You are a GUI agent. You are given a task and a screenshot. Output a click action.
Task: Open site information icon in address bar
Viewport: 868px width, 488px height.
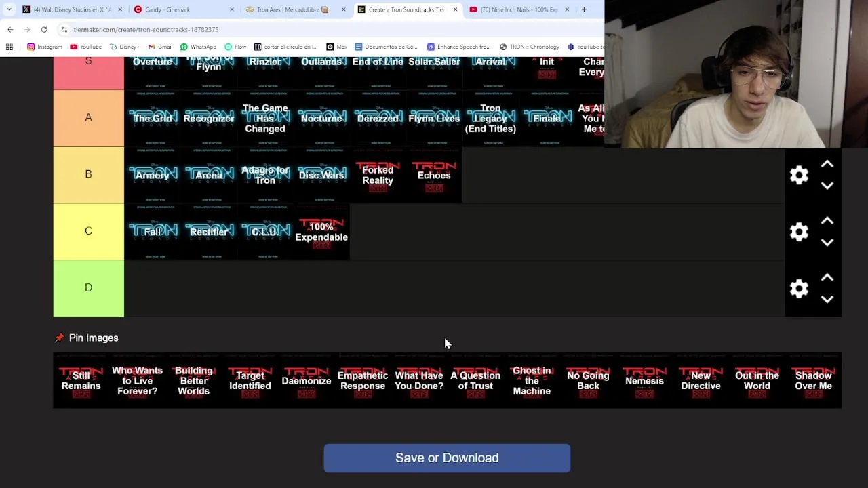tap(64, 29)
